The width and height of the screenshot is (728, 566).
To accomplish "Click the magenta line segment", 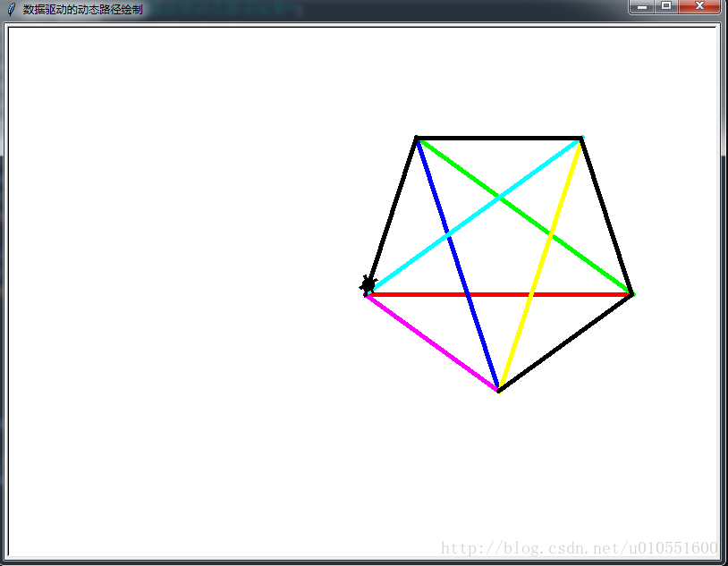I will pyautogui.click(x=432, y=342).
